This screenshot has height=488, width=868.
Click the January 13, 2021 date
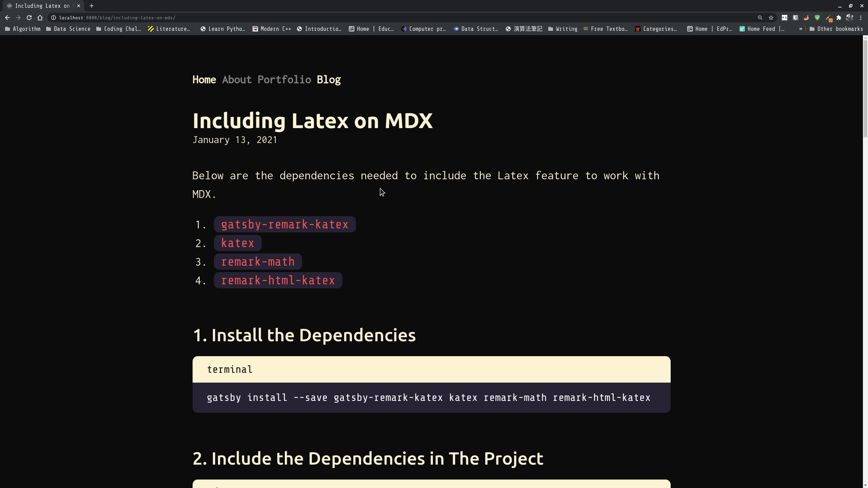click(x=235, y=140)
